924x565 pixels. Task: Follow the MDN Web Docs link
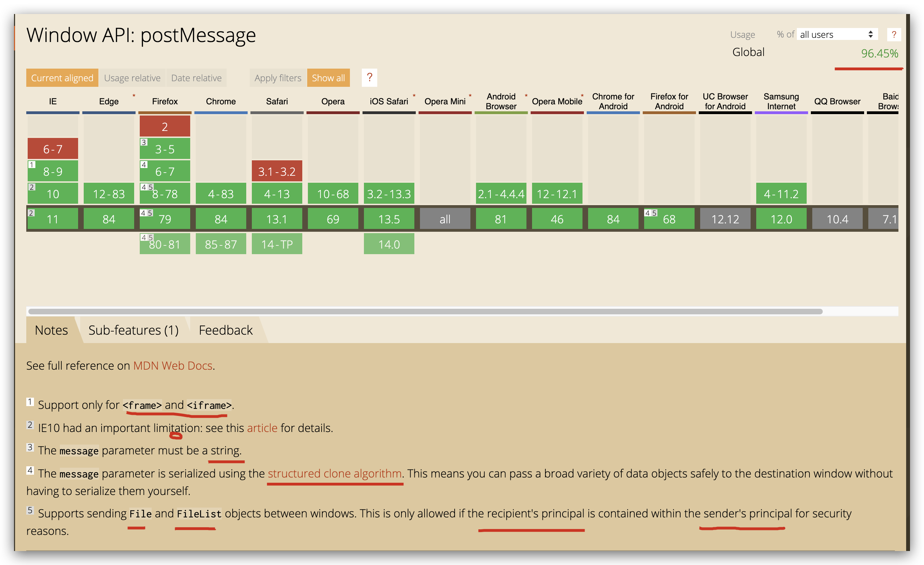coord(173,365)
